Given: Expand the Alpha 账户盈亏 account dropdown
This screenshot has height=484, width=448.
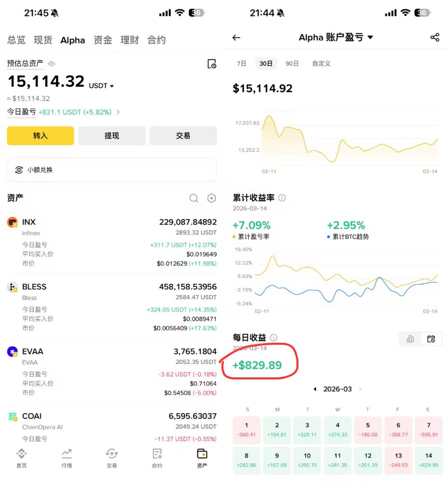Looking at the screenshot, I should (x=370, y=37).
